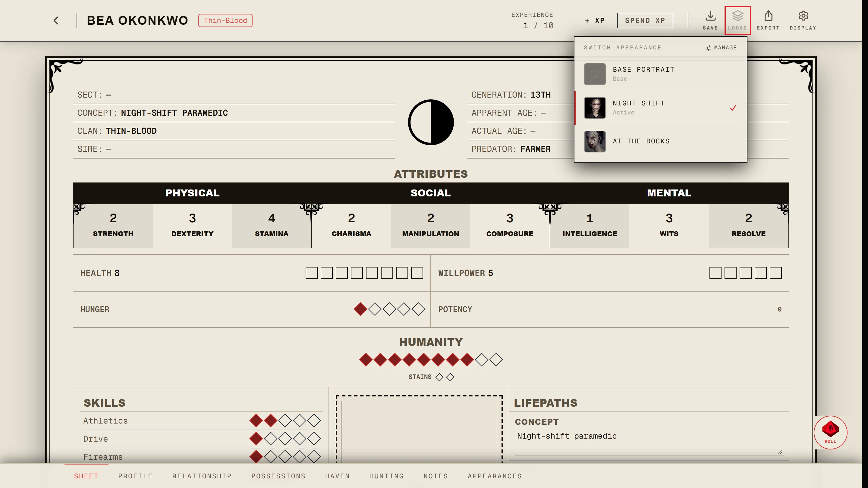The width and height of the screenshot is (868, 488).
Task: Click the Strength attribute value
Action: [113, 218]
